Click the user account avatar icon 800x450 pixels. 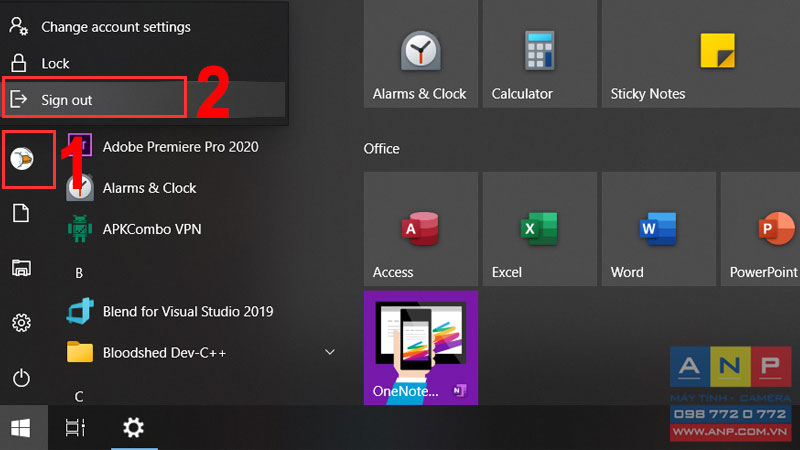tap(22, 159)
